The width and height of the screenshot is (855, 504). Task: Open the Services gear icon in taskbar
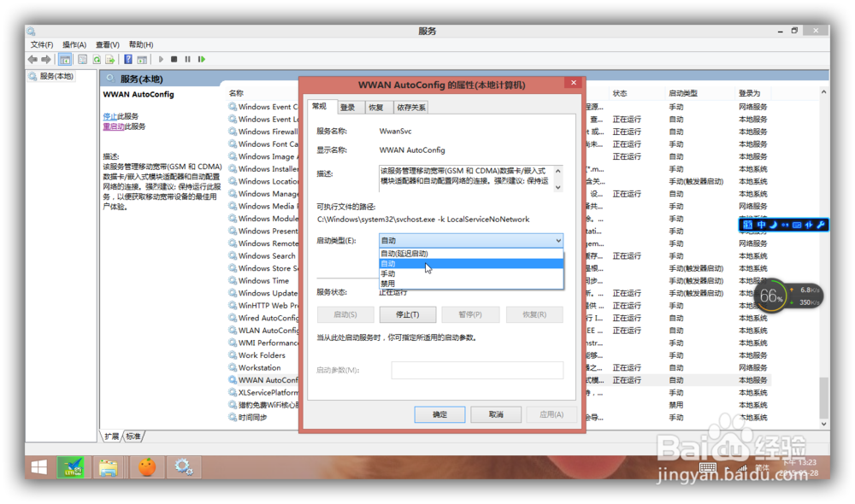(184, 467)
